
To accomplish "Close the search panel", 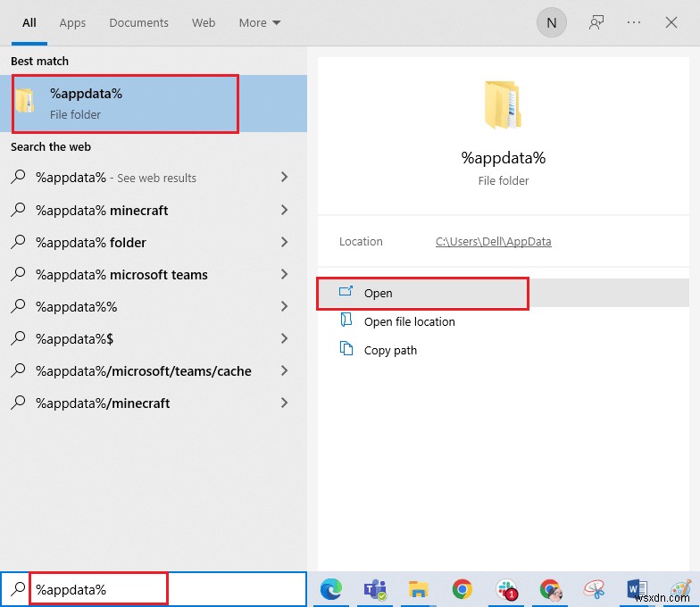I will [671, 22].
